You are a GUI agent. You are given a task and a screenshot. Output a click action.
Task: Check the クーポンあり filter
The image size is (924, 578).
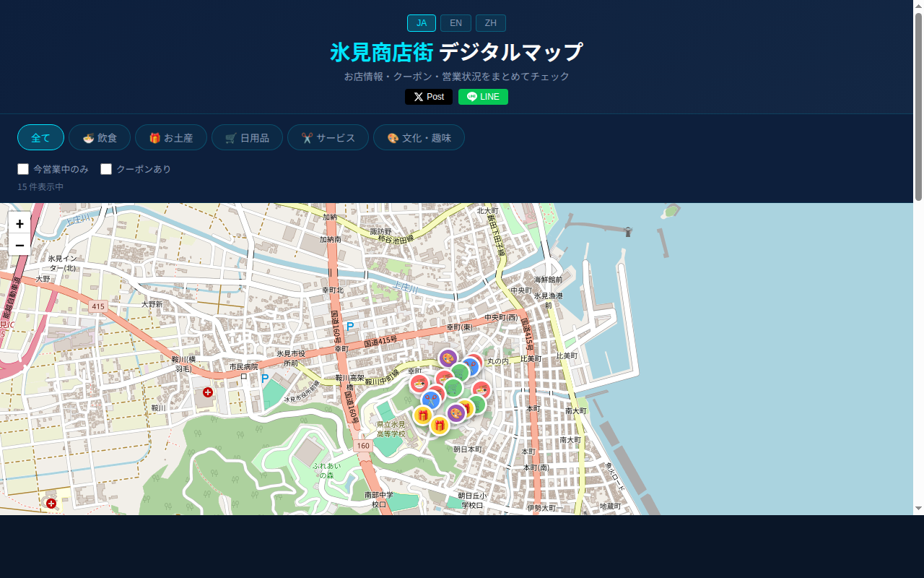(x=106, y=168)
